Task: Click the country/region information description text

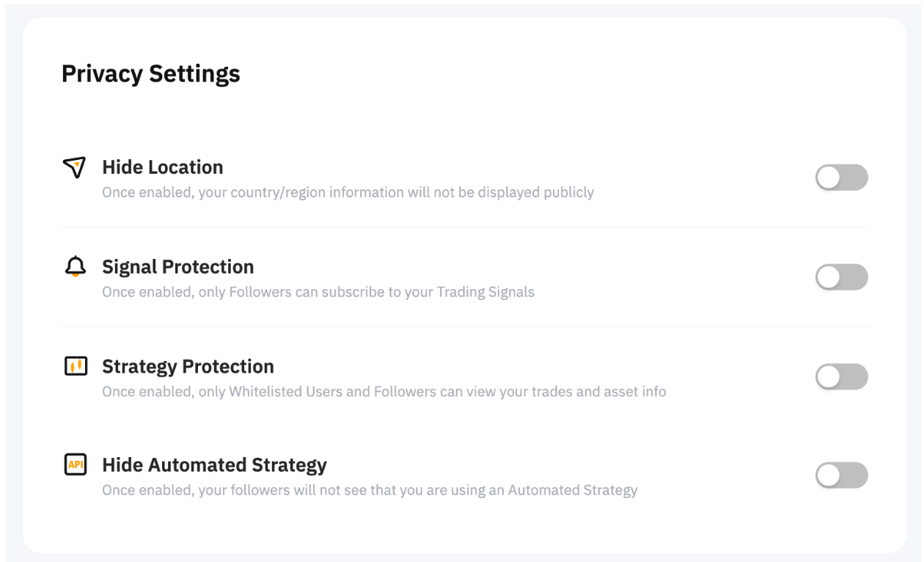Action: pos(348,193)
